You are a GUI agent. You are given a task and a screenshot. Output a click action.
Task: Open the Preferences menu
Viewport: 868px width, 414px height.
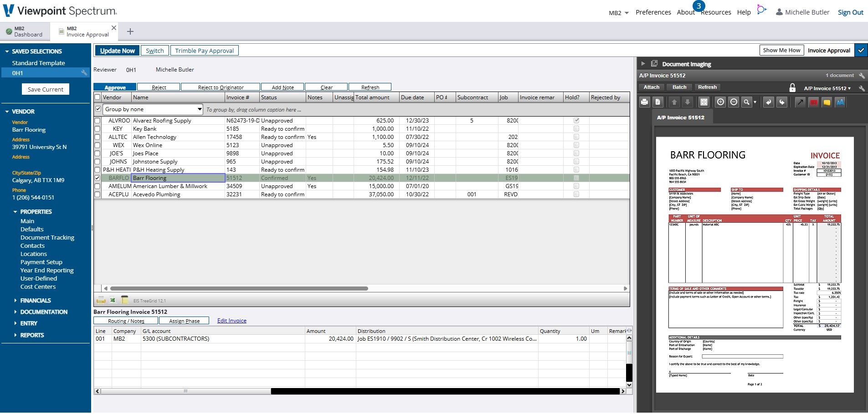tap(653, 12)
